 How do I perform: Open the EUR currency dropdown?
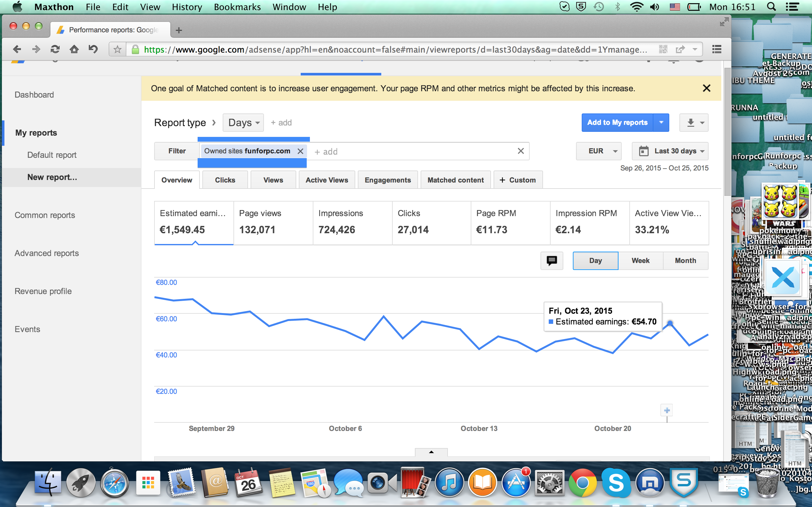pyautogui.click(x=599, y=151)
